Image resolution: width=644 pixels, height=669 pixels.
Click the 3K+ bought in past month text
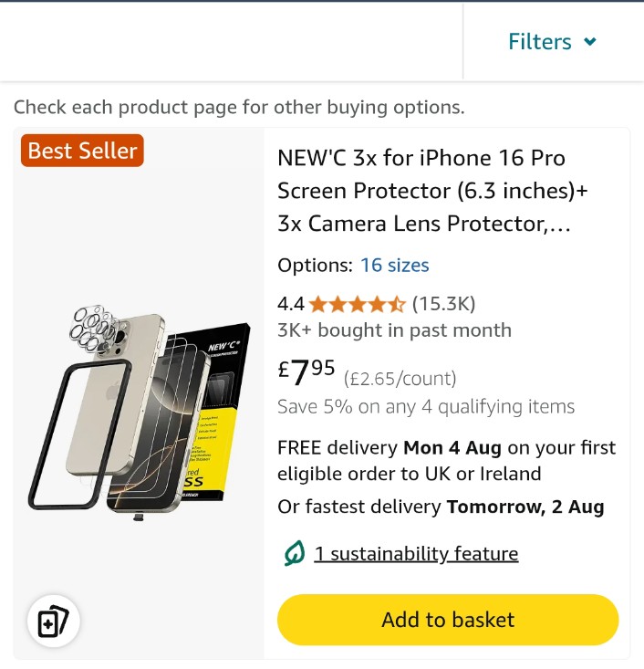tap(394, 330)
